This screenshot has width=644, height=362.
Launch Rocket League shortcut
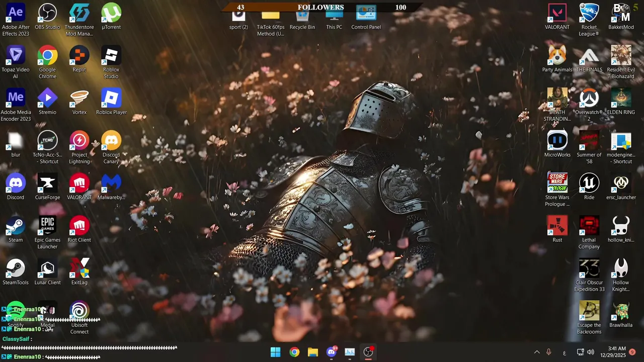coord(589,20)
